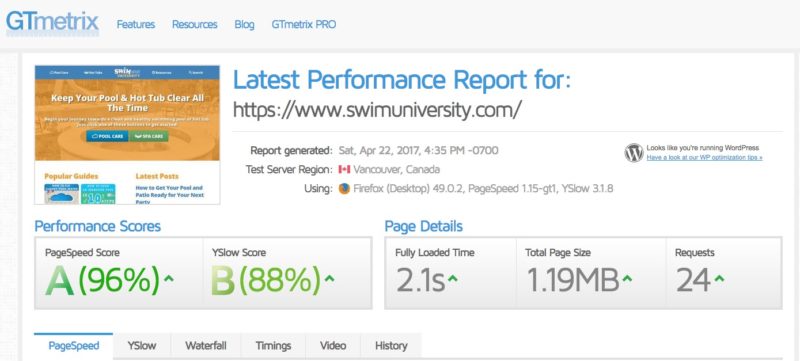The height and width of the screenshot is (361, 800).
Task: Click the PageSpeed Score A (96%) value
Action: click(103, 280)
